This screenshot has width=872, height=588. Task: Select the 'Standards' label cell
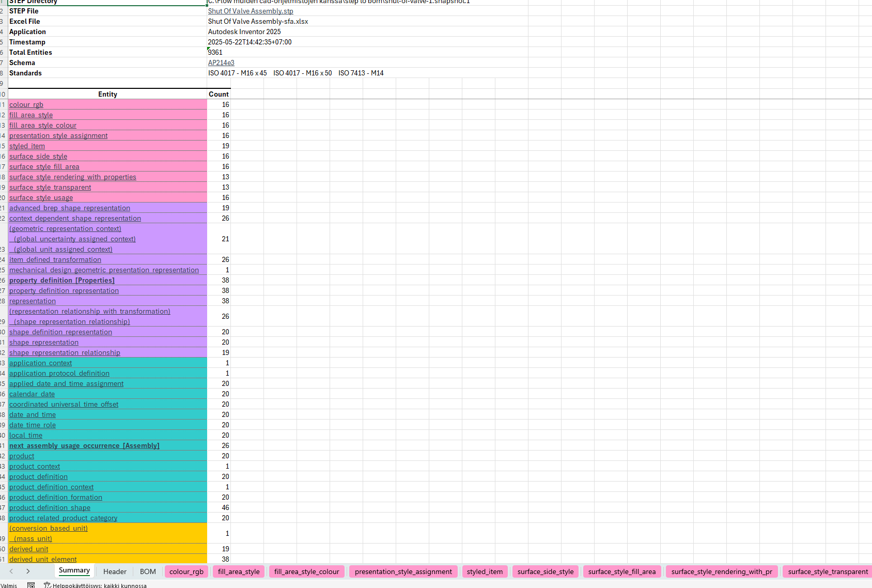(x=107, y=73)
